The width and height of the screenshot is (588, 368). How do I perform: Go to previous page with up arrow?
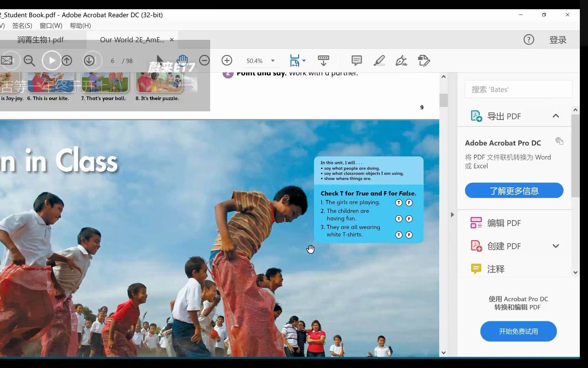pos(67,61)
